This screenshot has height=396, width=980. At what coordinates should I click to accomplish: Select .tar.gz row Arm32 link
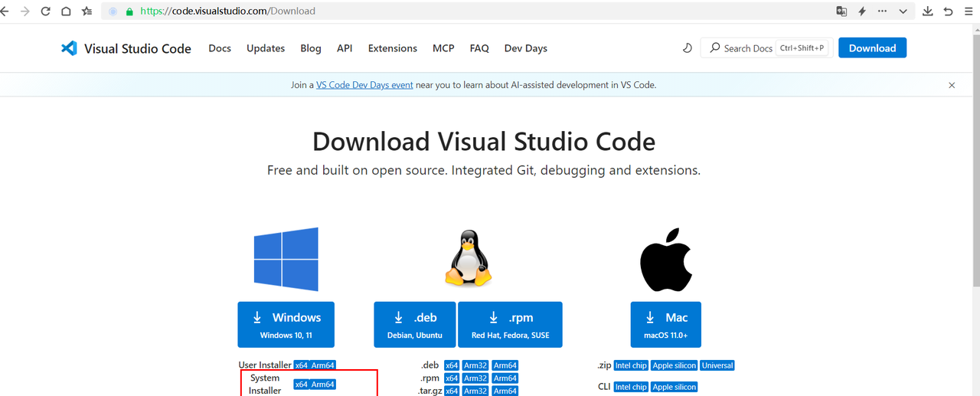(x=475, y=391)
